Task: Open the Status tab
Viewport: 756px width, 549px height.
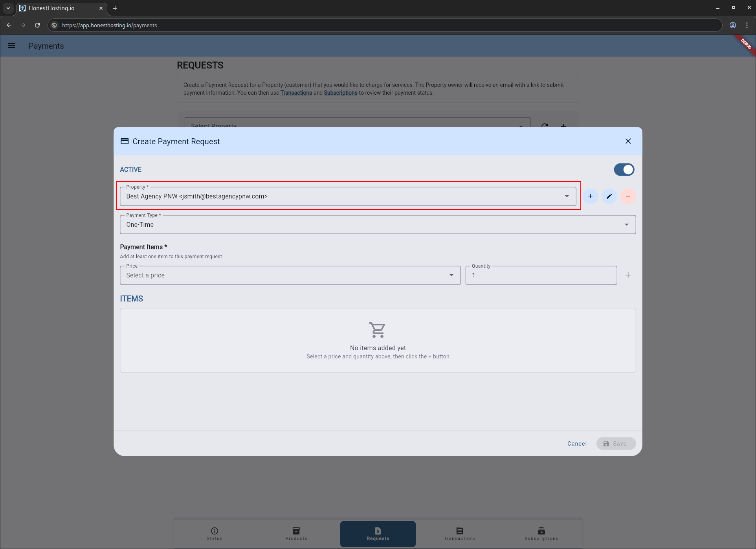Action: [215, 534]
